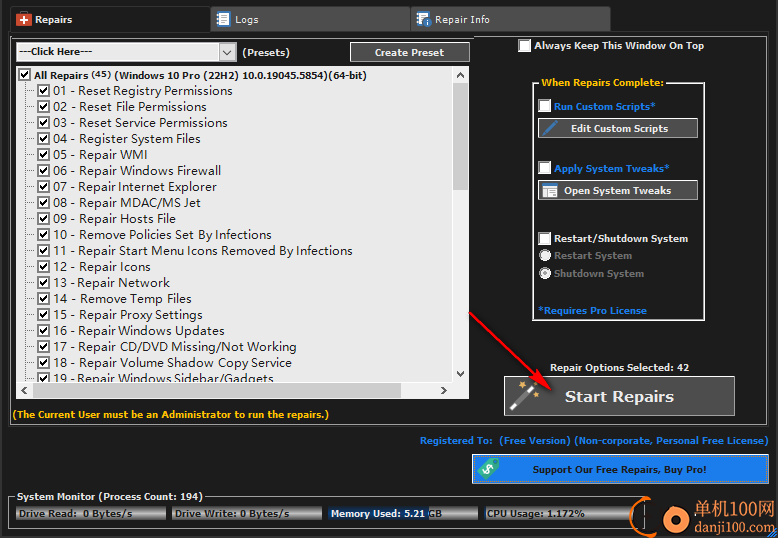Uncheck 02 - Reset File Permissions

coord(44,107)
